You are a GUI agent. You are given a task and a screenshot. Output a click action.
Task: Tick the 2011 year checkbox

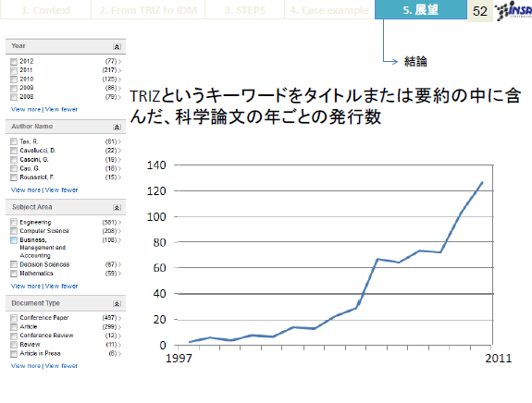point(14,70)
